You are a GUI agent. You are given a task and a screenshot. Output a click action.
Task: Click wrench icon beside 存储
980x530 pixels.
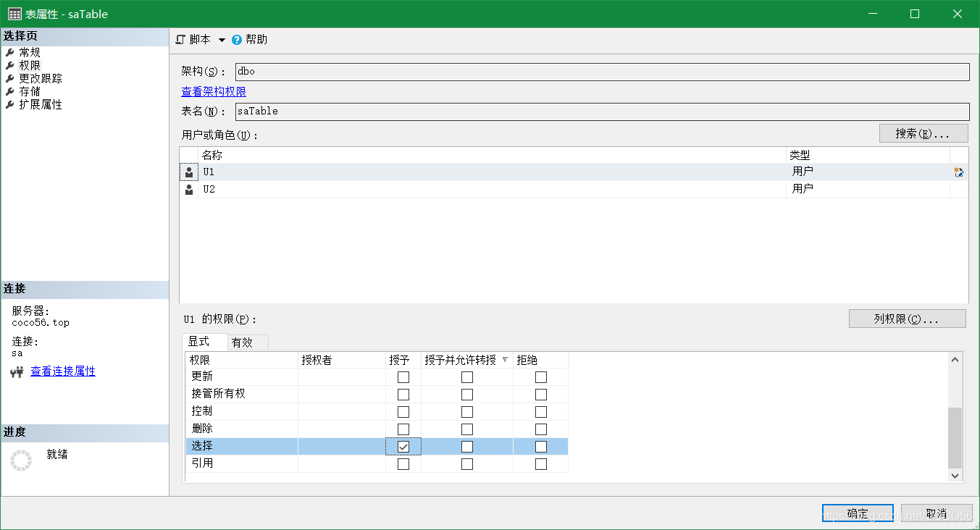coord(9,92)
